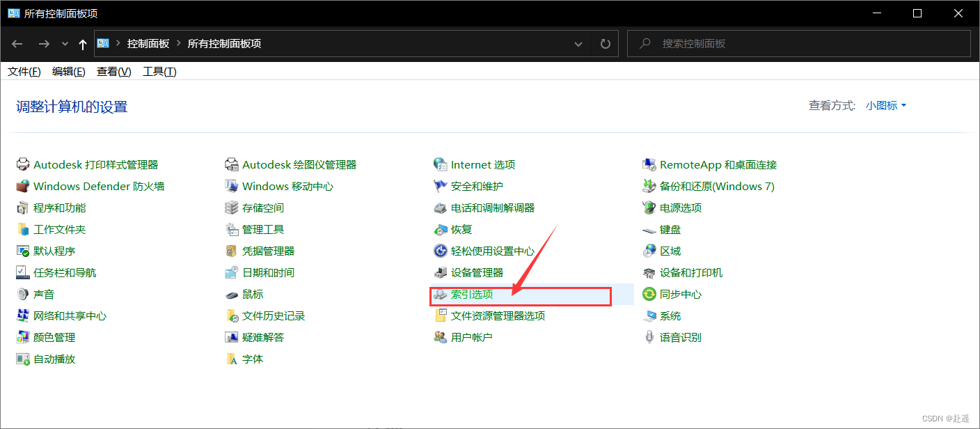Expand chevron after 控制面板 breadcrumb
Image resolution: width=980 pixels, height=429 pixels.
(179, 44)
